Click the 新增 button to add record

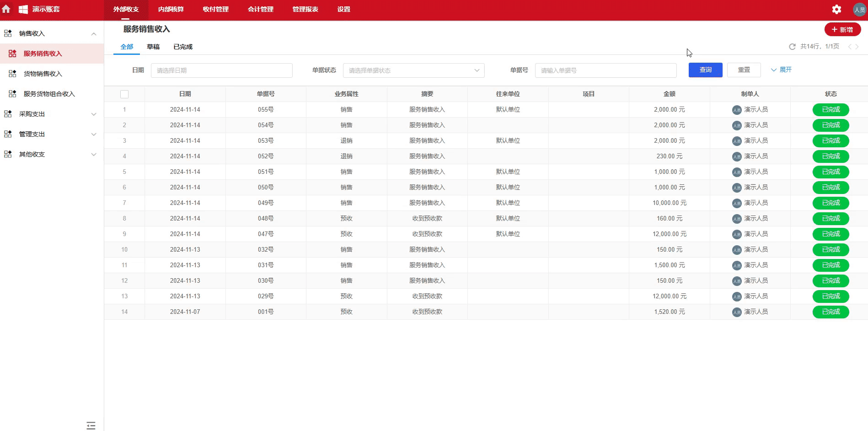coord(842,29)
